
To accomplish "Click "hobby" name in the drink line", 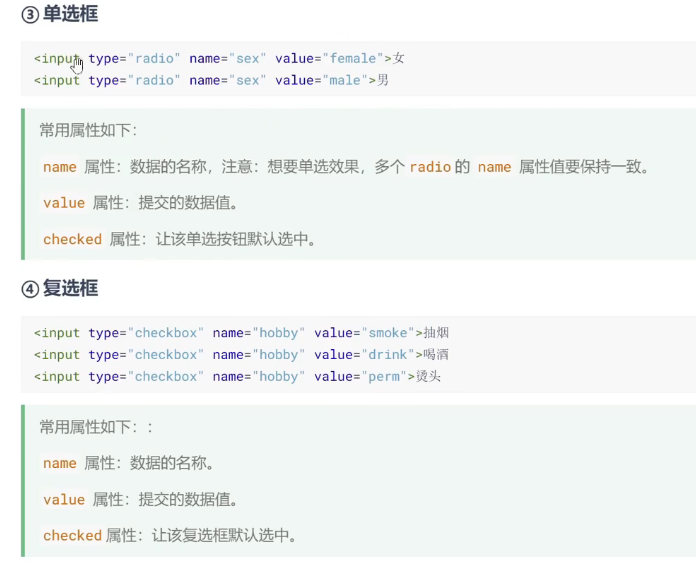I will pyautogui.click(x=279, y=354).
